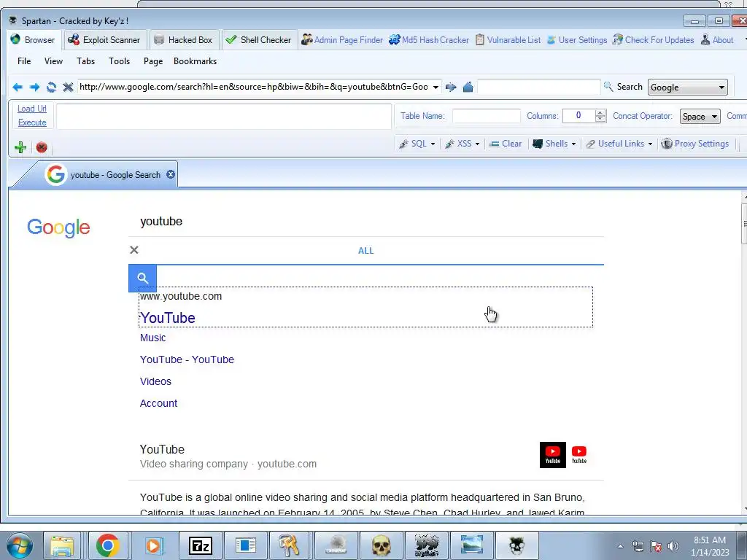Screen dimensions: 747x560
Task: Select the ALL search filter tab
Action: tap(366, 251)
